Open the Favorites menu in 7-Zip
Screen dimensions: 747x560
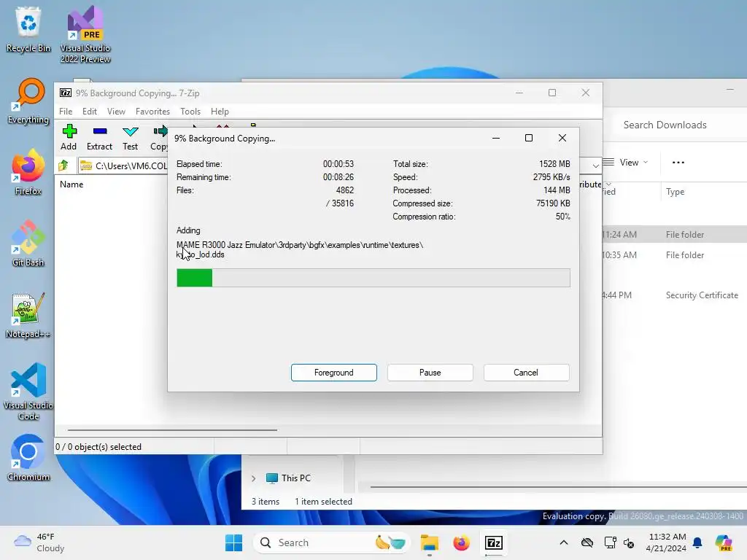pos(152,112)
